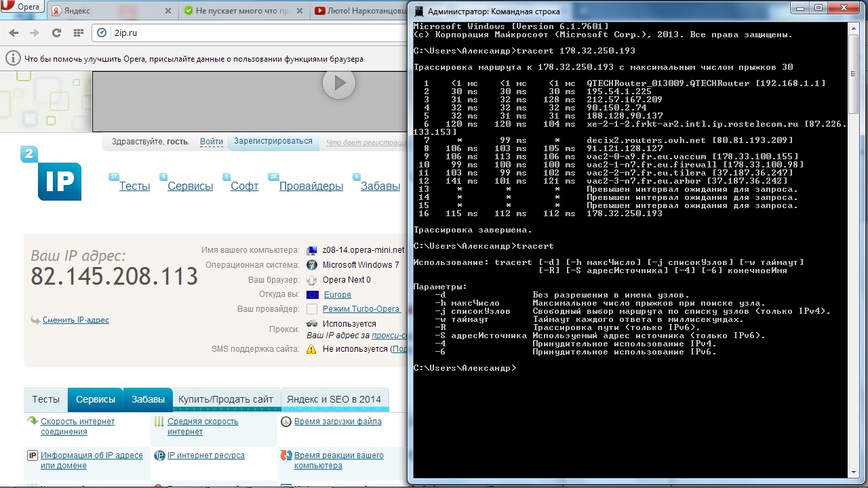
Task: Open the Europe location link
Action: [x=338, y=295]
